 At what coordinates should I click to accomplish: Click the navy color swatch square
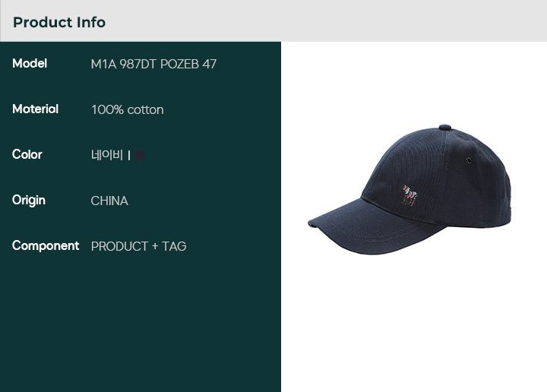point(140,155)
